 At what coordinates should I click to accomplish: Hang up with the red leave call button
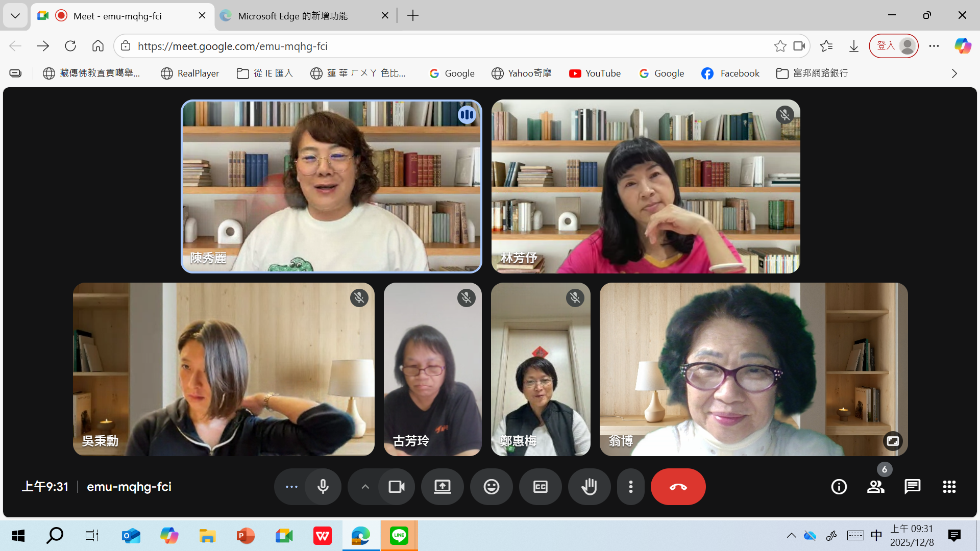(x=678, y=487)
